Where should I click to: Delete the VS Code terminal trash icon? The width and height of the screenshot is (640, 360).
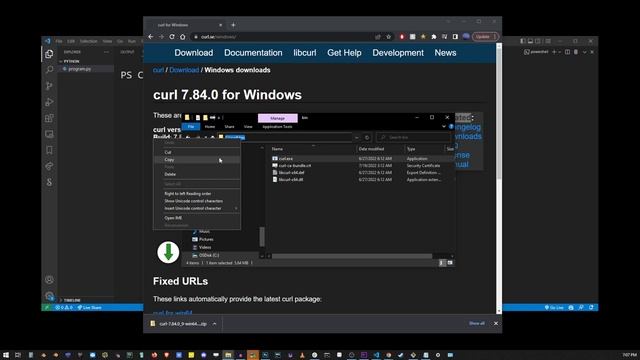(x=576, y=52)
